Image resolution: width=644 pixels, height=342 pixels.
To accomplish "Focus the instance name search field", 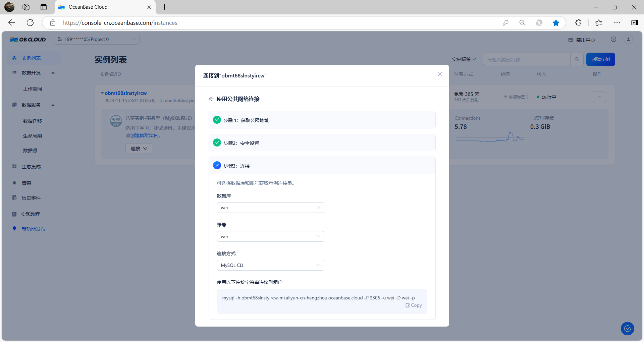I will 527,59.
